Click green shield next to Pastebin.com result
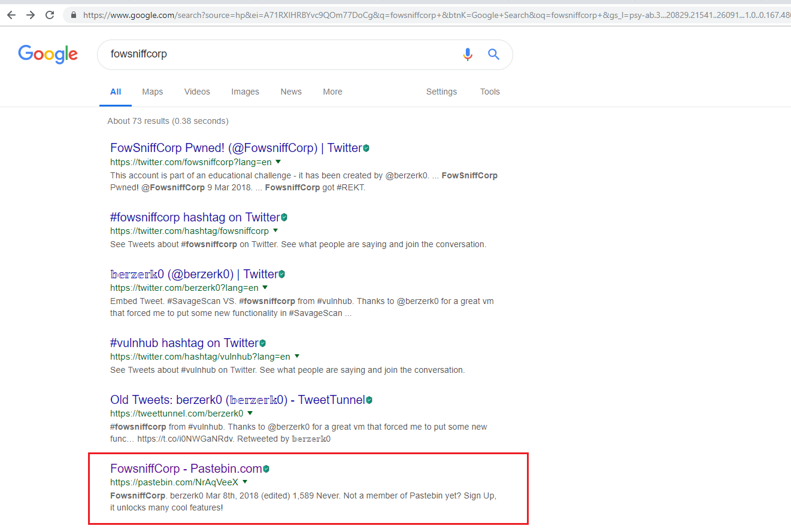This screenshot has width=791, height=532. [x=266, y=469]
